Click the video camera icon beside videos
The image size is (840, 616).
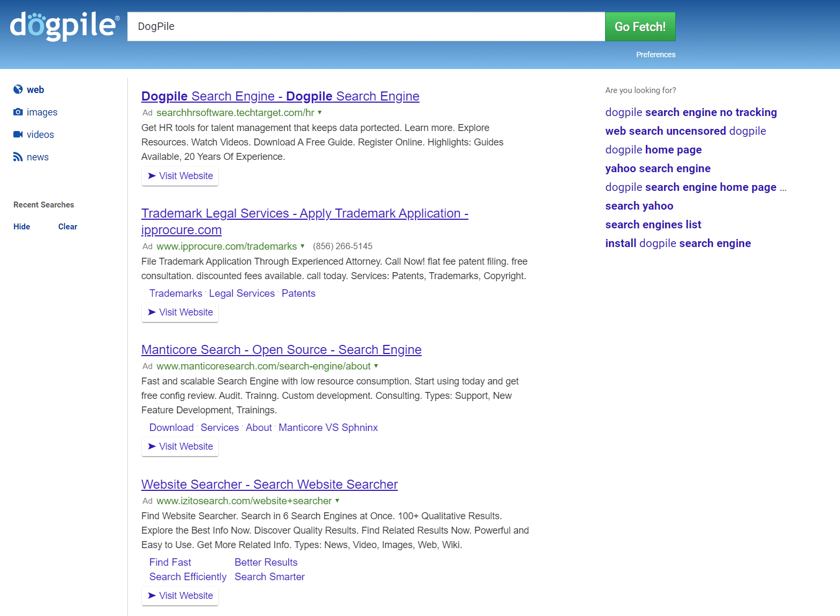[x=18, y=134]
